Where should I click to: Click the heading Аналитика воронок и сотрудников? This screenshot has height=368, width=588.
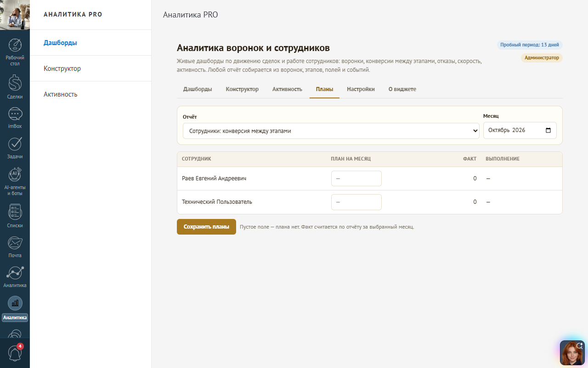click(x=253, y=48)
